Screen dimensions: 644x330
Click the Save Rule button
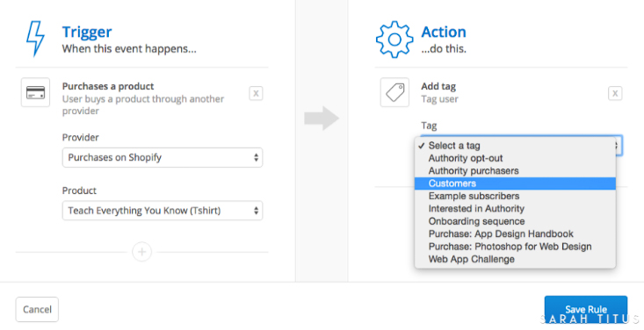(586, 310)
